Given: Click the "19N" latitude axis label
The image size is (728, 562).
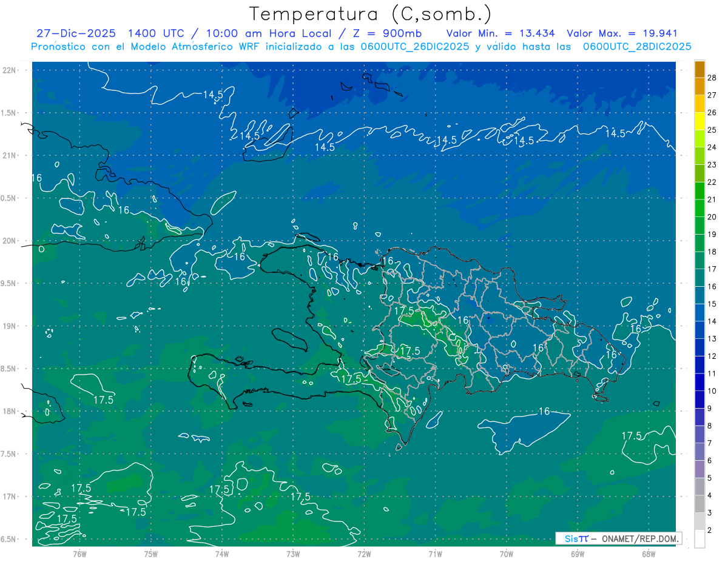Looking at the screenshot, I should (x=9, y=326).
